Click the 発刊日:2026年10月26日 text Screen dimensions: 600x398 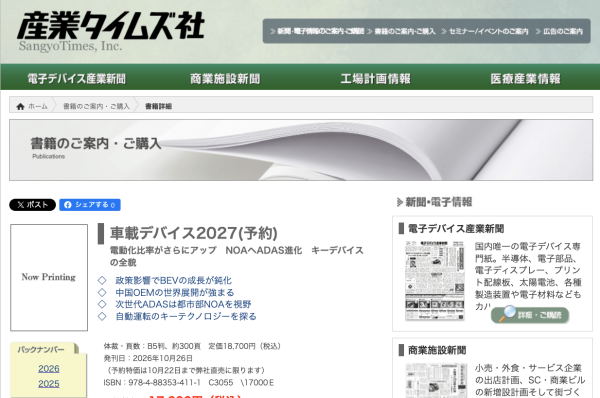click(148, 358)
